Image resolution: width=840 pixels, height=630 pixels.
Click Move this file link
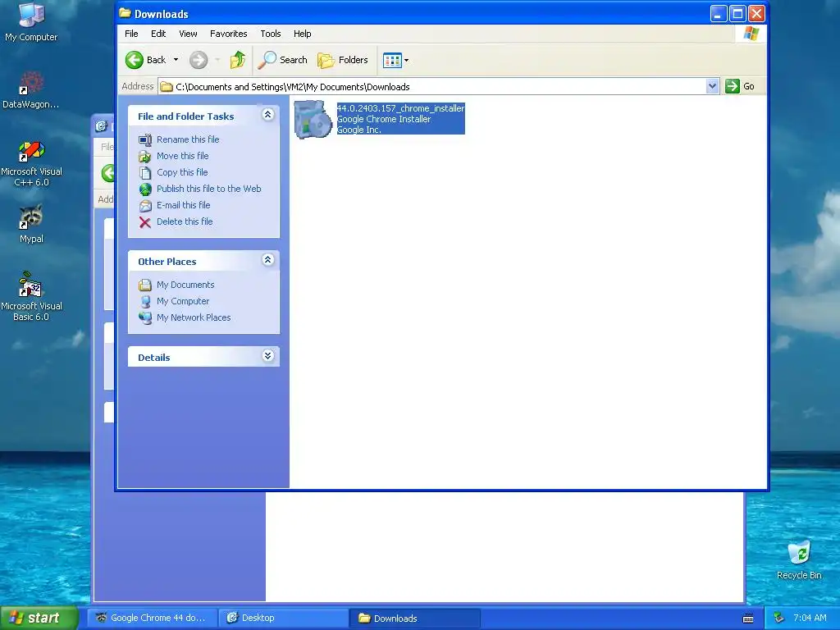click(183, 156)
